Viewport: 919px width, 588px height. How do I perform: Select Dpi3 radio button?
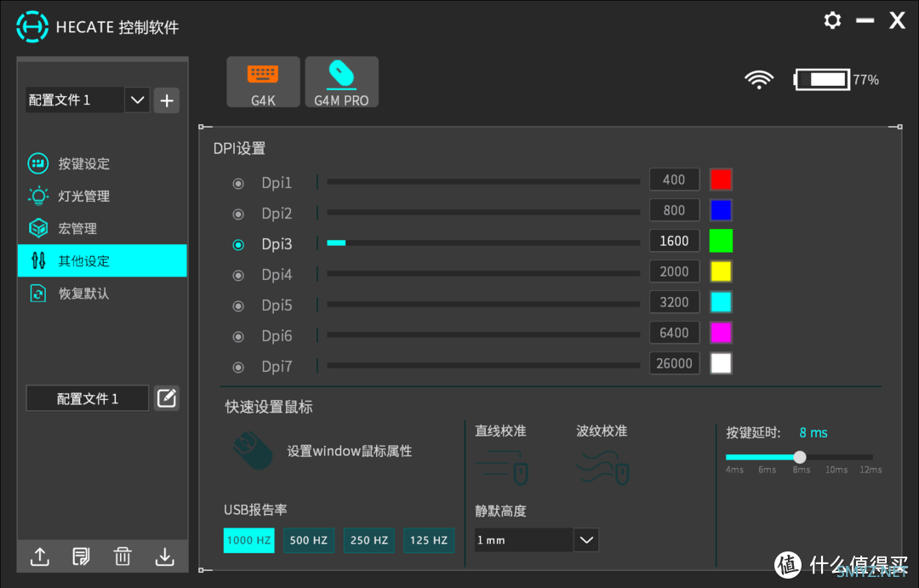[238, 244]
